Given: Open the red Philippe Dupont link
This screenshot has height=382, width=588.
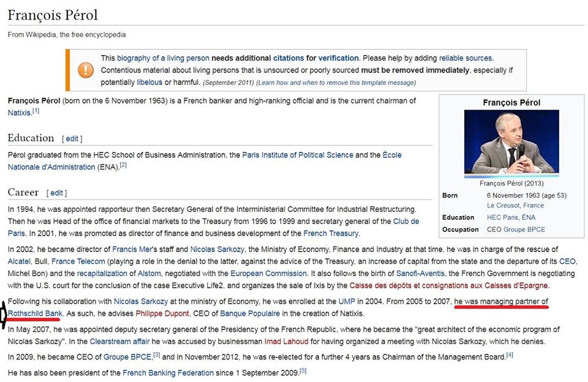Looking at the screenshot, I should [x=162, y=313].
